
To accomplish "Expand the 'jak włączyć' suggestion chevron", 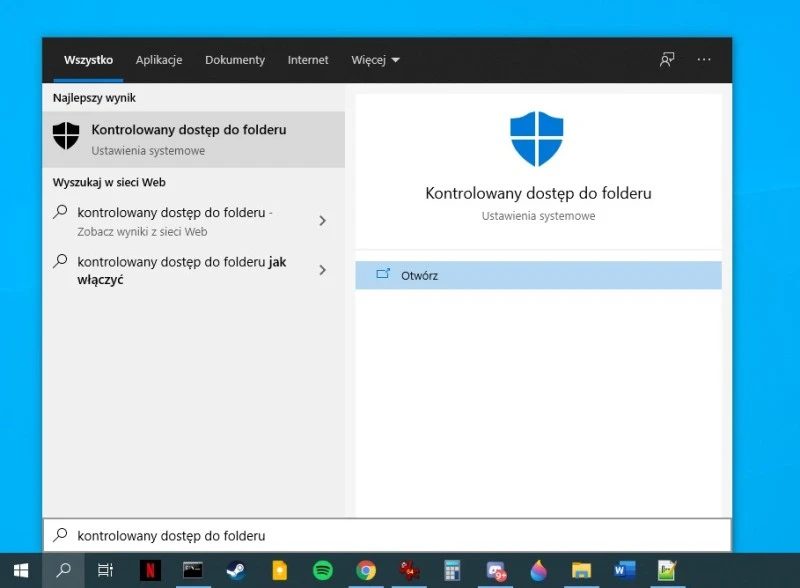I will pos(322,270).
